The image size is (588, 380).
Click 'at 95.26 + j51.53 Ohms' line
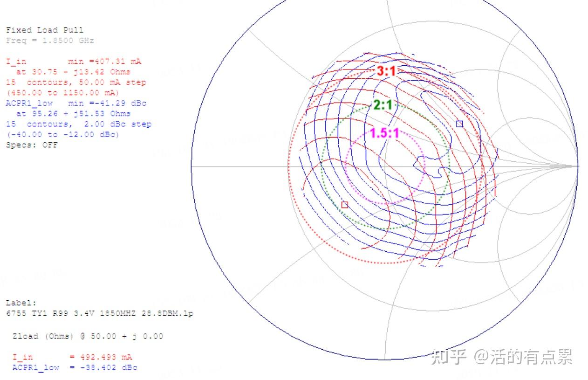[x=73, y=113]
